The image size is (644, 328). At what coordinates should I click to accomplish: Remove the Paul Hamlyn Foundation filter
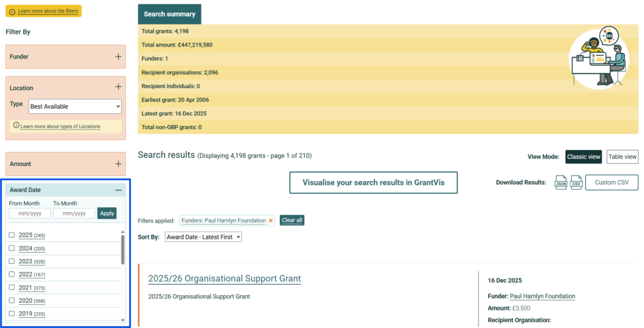pyautogui.click(x=271, y=221)
